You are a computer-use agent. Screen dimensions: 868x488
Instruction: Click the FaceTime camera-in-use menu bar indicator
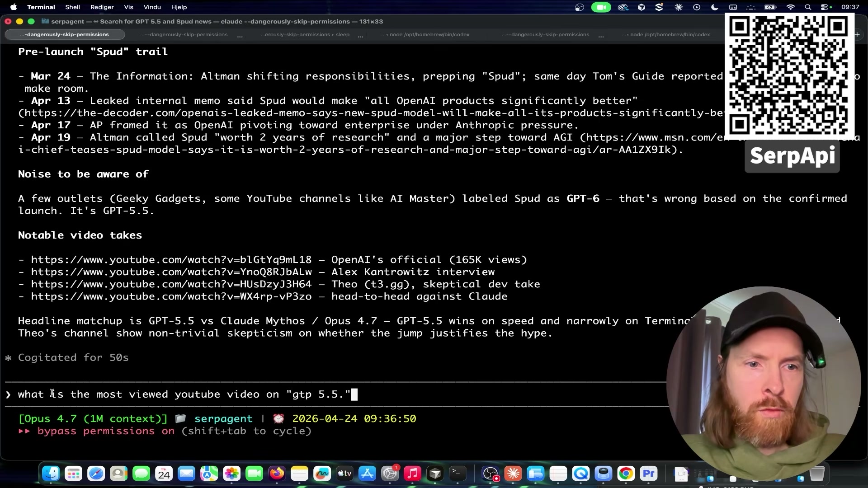(601, 7)
